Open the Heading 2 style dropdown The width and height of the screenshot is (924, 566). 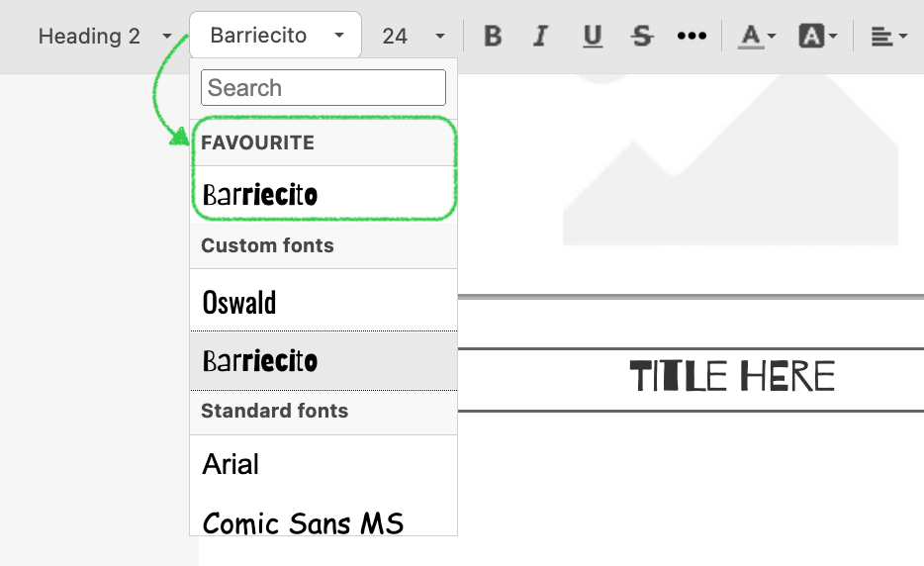[x=104, y=37]
